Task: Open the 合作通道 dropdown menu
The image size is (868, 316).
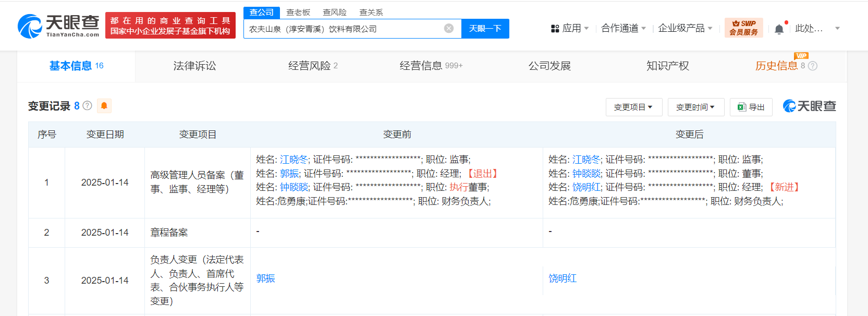Action: (x=623, y=28)
